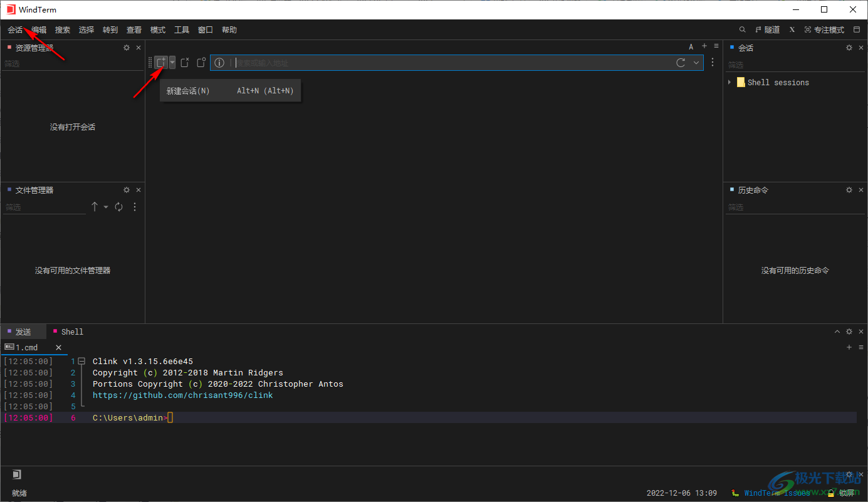This screenshot has width=868, height=502.
Task: Click the New Session toolbar icon
Action: pos(161,63)
